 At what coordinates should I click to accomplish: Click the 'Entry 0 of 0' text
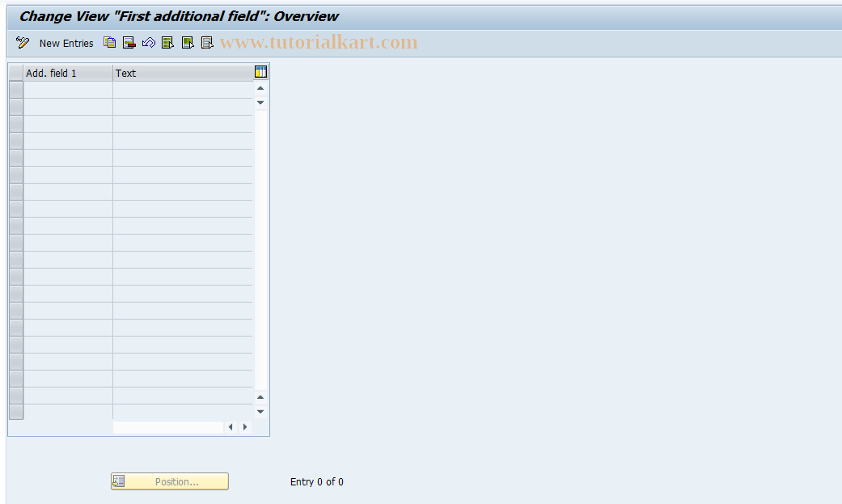pos(317,482)
